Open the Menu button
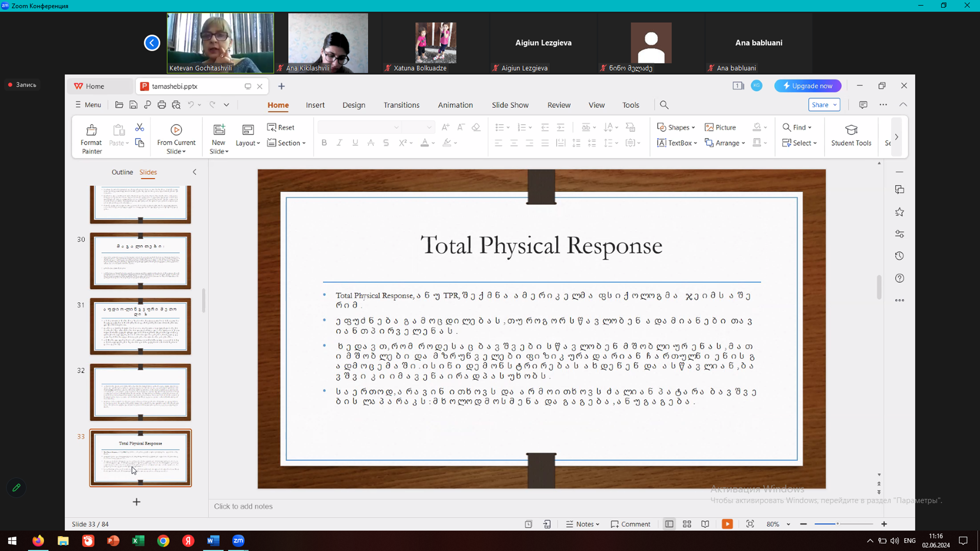Viewport: 980px width, 551px height. (88, 105)
